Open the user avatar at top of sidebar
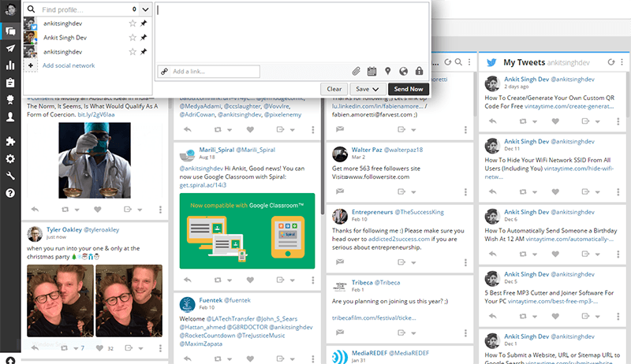 click(10, 9)
